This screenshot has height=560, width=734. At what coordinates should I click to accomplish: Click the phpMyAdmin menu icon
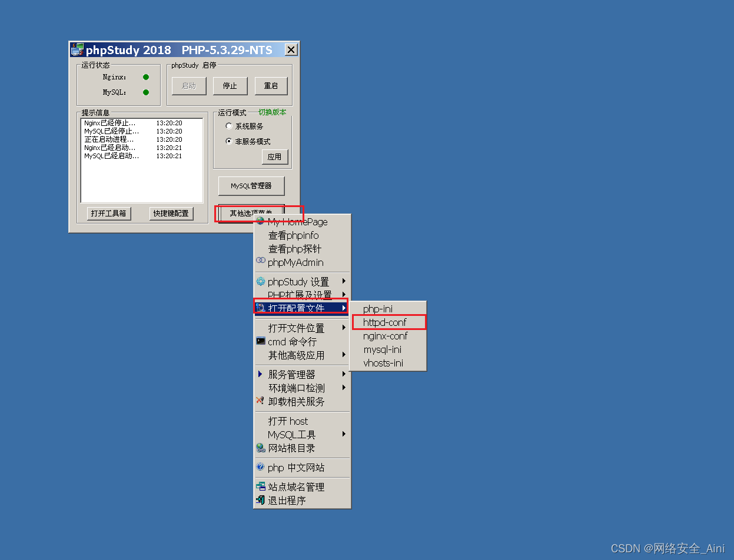261,261
